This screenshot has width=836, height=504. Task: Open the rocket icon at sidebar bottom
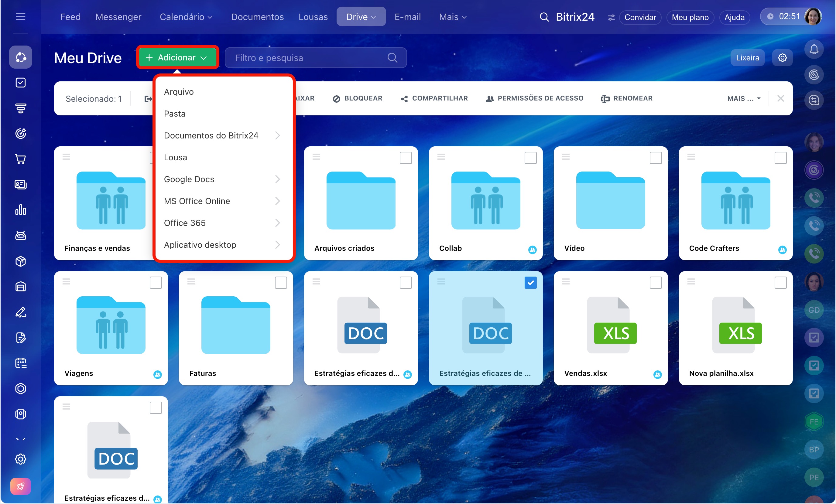[x=21, y=486]
